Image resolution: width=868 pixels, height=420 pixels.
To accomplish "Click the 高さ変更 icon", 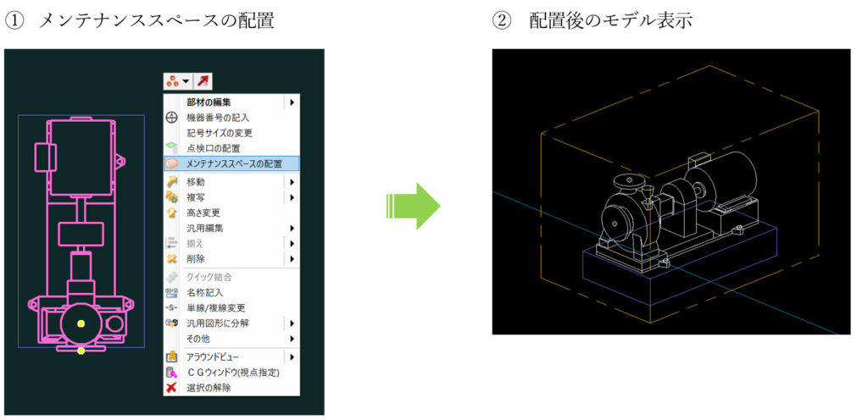I will click(171, 213).
